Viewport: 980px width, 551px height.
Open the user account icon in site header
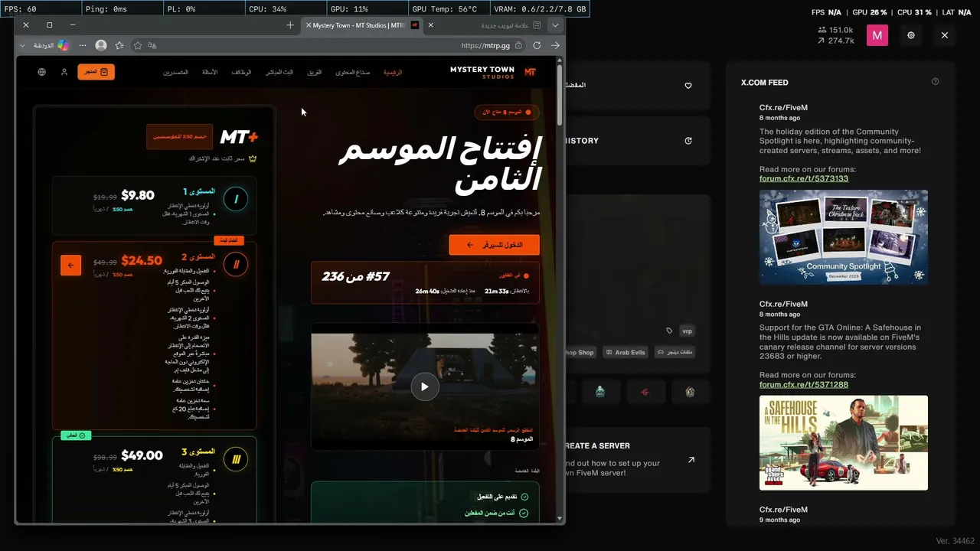click(x=64, y=72)
